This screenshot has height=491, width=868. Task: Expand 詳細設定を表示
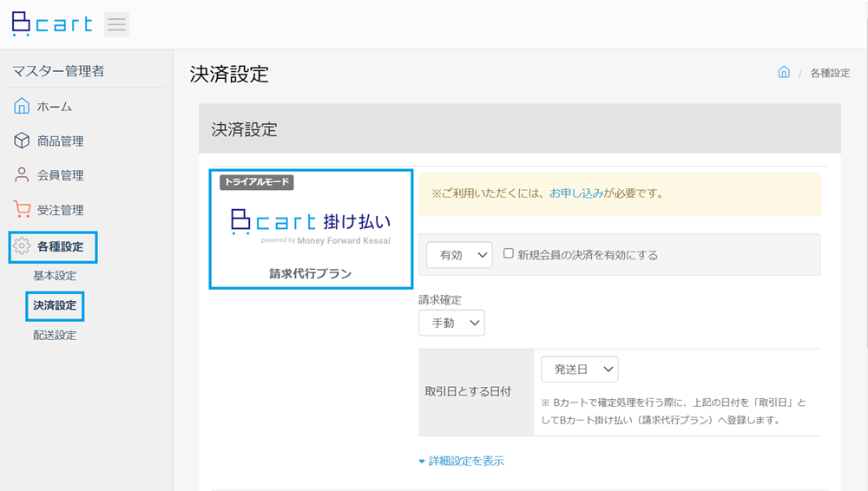click(461, 461)
